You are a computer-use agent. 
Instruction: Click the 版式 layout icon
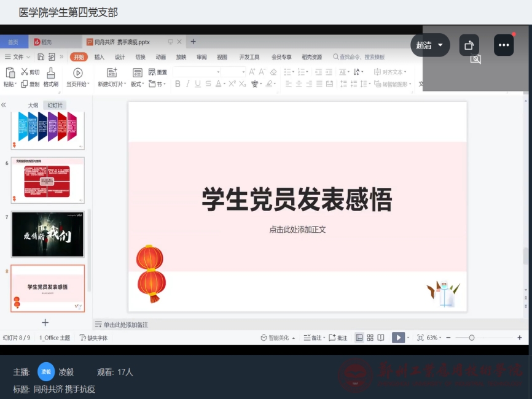(x=137, y=72)
